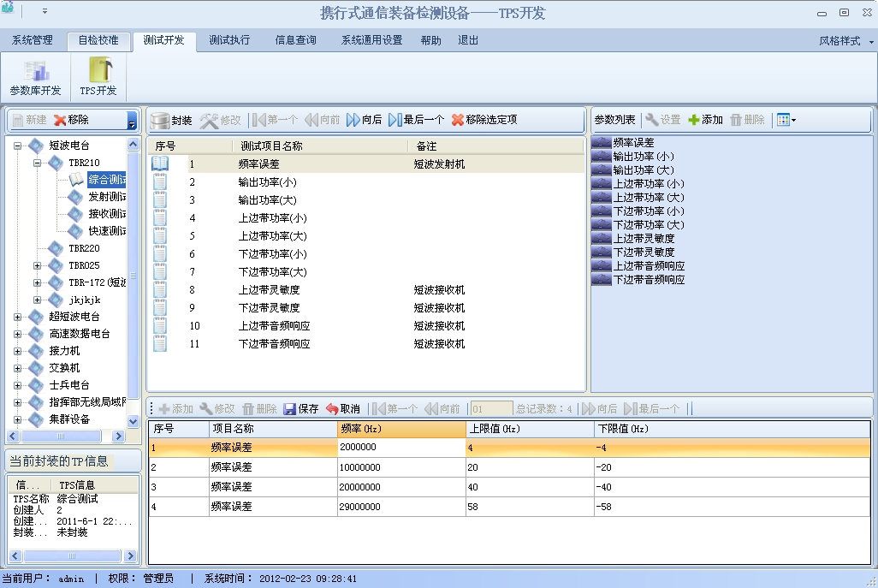Click 移除选定项 red X icon

point(458,120)
